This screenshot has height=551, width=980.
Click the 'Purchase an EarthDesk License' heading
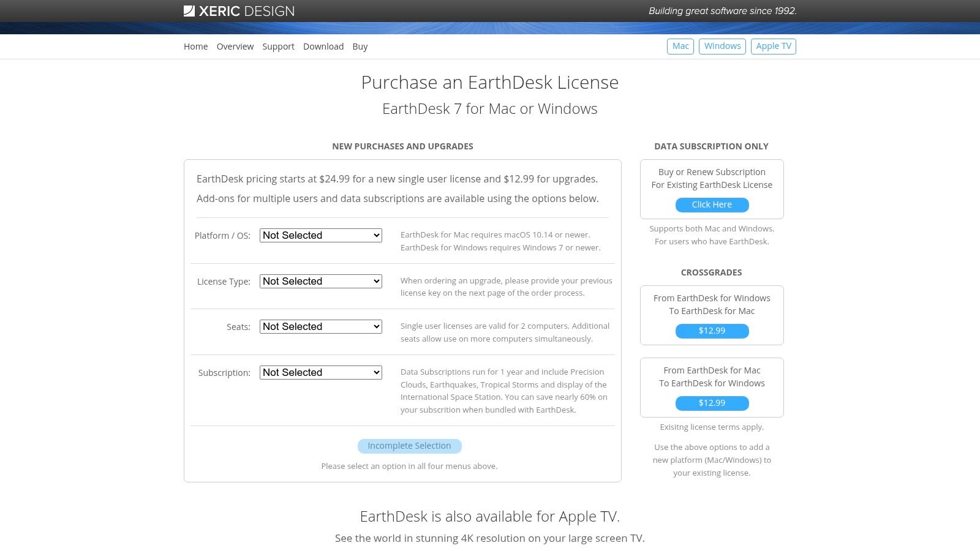490,83
